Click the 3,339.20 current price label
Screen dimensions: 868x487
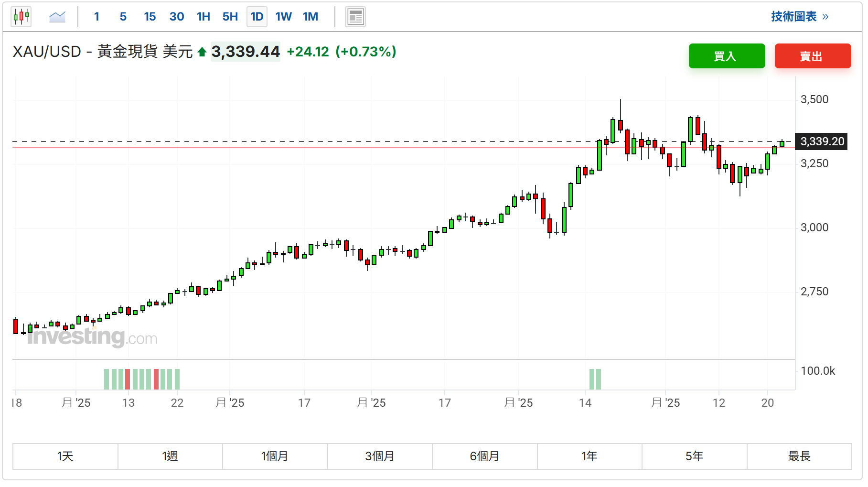click(822, 141)
